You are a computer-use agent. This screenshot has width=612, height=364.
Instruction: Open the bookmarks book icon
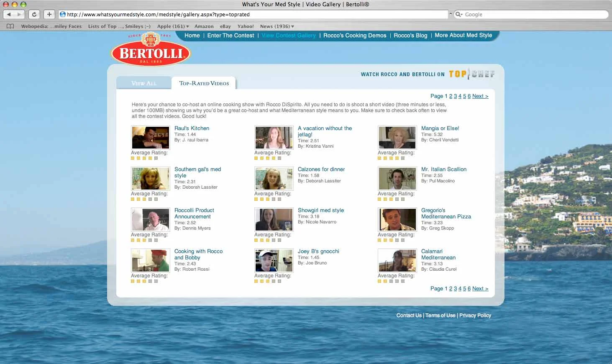tap(10, 26)
